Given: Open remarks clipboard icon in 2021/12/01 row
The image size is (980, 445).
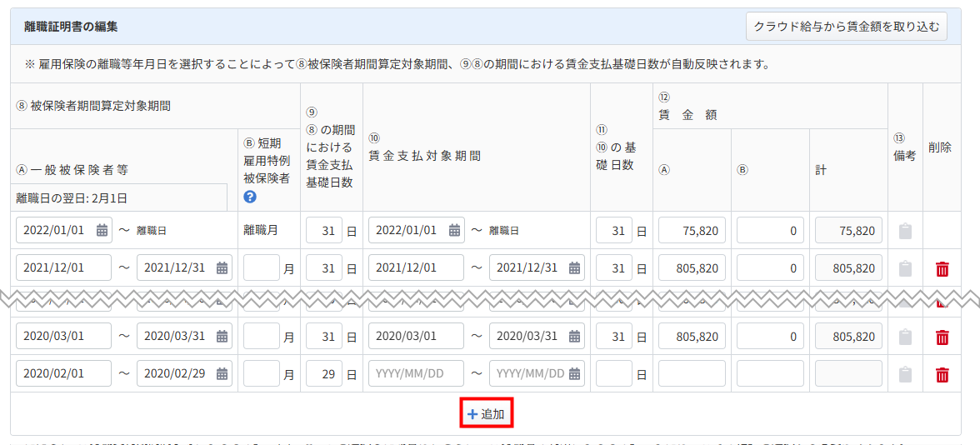Looking at the screenshot, I should point(905,268).
